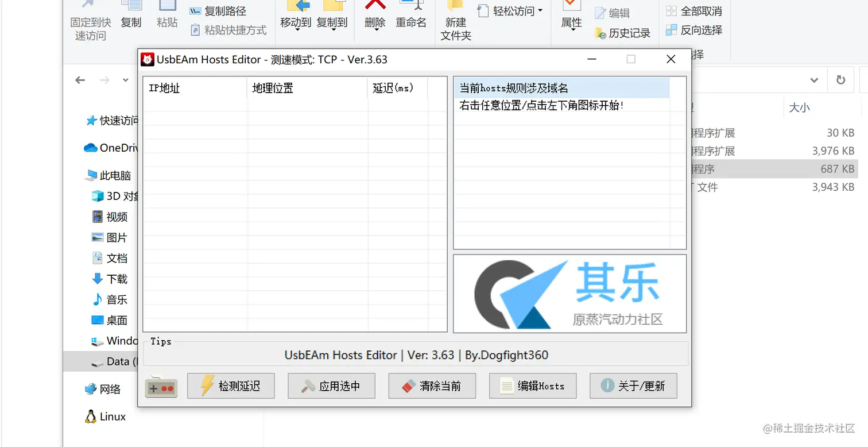Refresh the Explorer folder view

coord(841,80)
